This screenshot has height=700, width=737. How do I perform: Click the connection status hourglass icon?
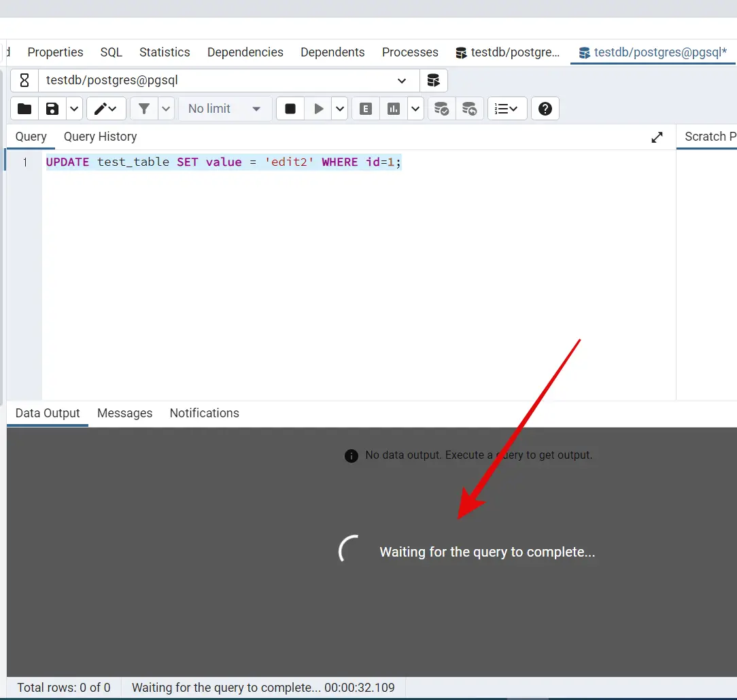tap(24, 80)
